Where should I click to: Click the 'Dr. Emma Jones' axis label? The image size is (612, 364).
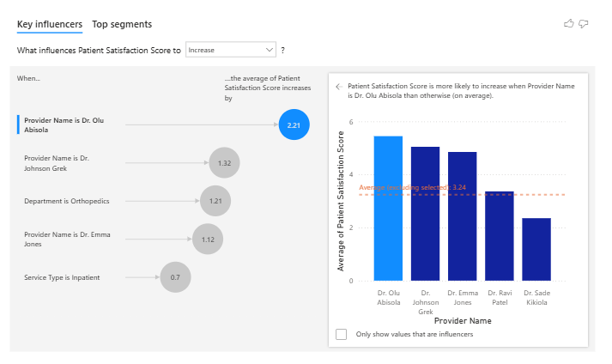463,298
